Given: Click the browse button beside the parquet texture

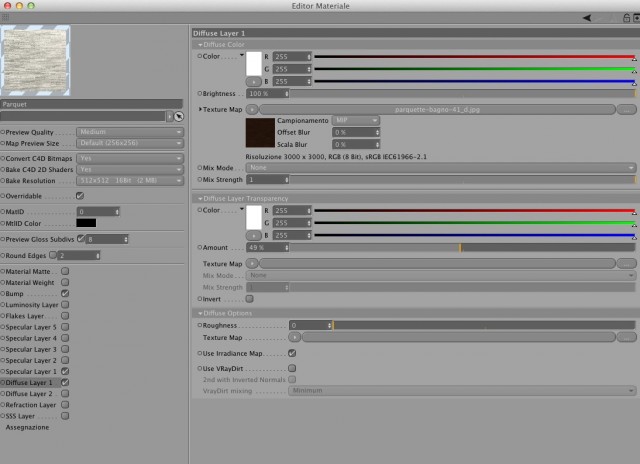Looking at the screenshot, I should click(627, 109).
